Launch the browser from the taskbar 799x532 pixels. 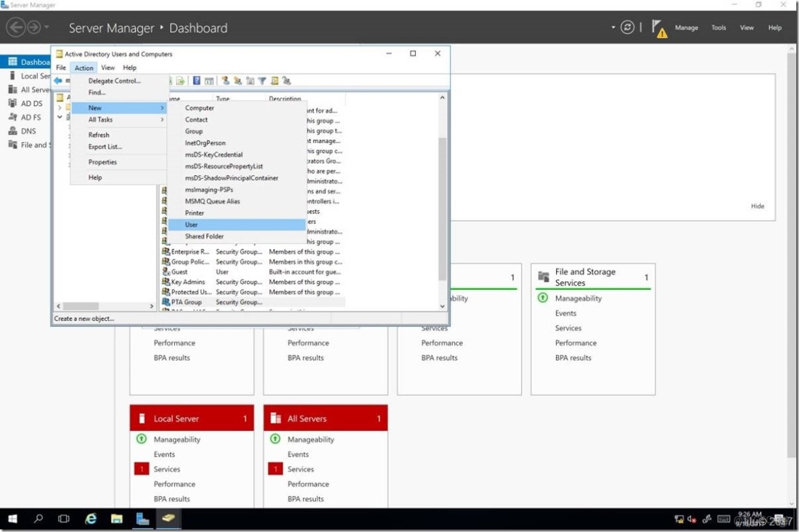tap(90, 519)
